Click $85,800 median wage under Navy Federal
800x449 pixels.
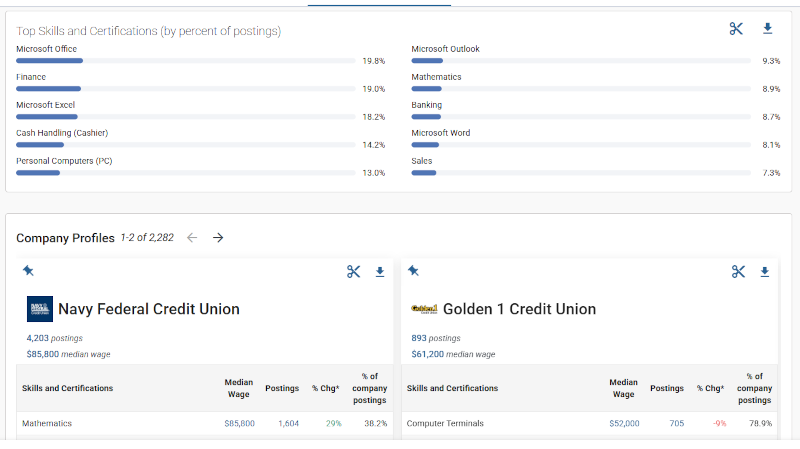click(x=68, y=354)
